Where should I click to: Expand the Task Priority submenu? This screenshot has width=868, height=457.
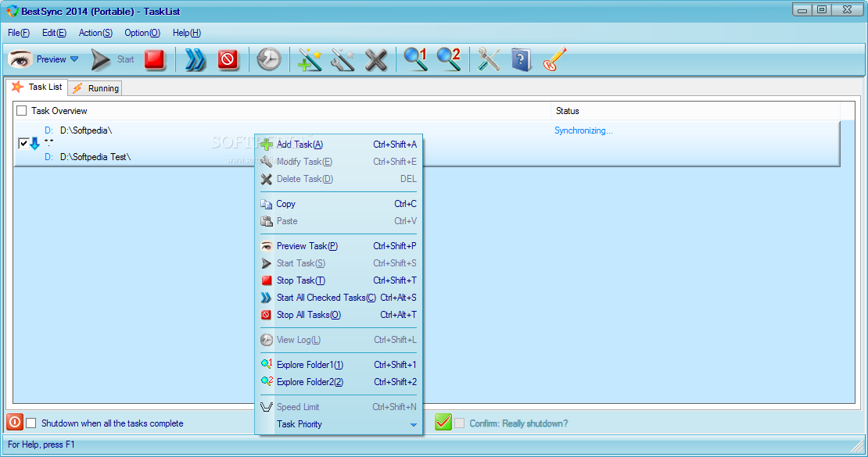pyautogui.click(x=339, y=424)
